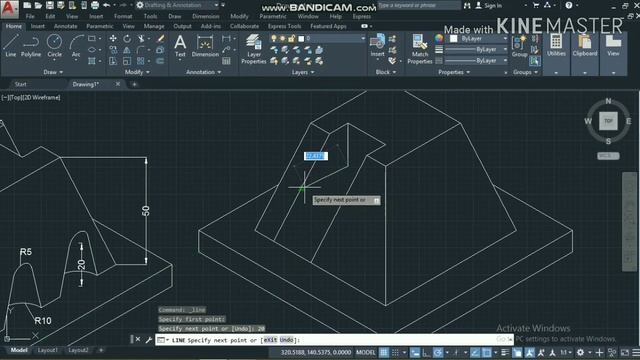Image resolution: width=640 pixels, height=360 pixels.
Task: Toggle polar tracking in status bar
Action: 438,352
